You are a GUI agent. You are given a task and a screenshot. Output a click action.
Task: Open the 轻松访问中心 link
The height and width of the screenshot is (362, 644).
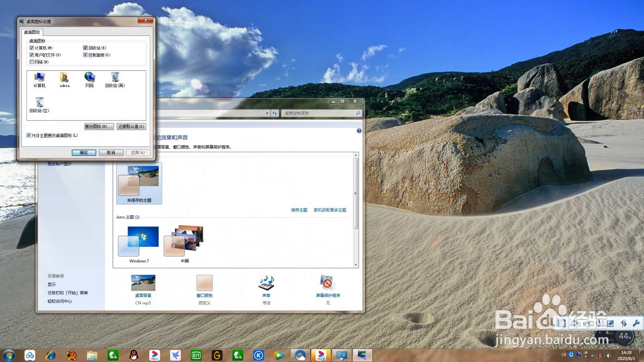click(60, 301)
